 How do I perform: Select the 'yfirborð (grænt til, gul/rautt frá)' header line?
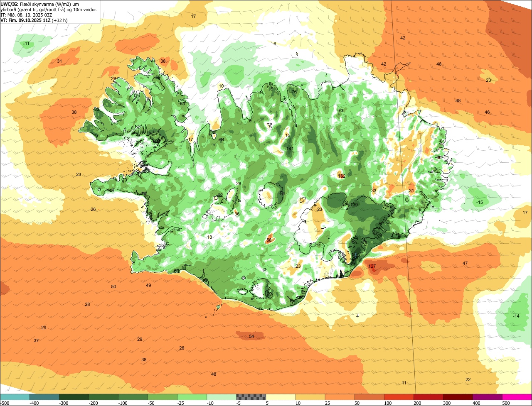[49, 9]
